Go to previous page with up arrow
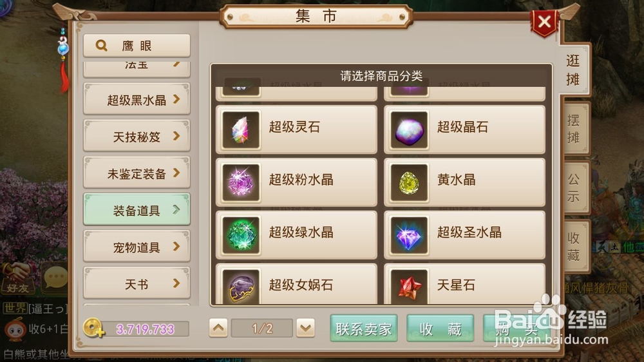 [x=218, y=328]
